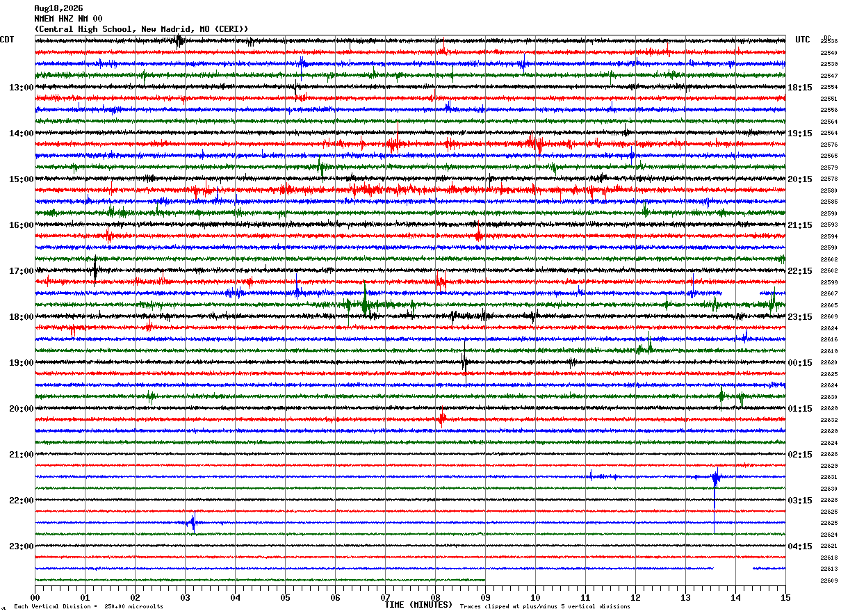
Task: Select the 08 minute tick label
Action: pos(435,597)
